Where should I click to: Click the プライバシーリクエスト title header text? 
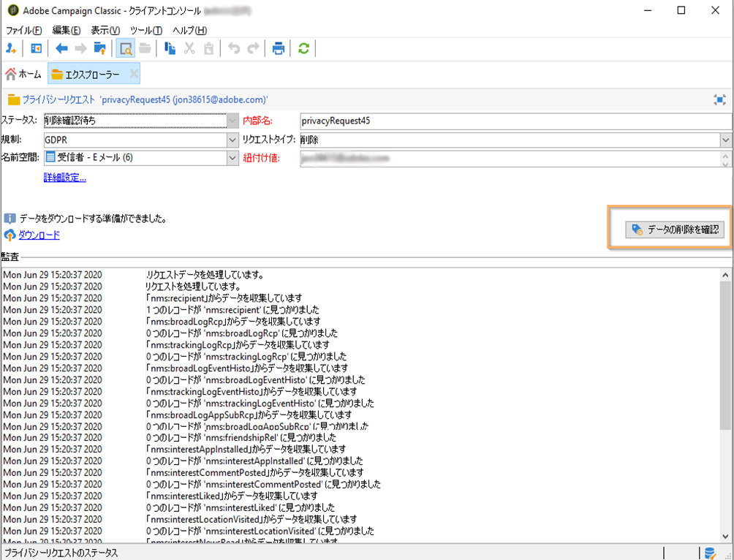click(145, 99)
